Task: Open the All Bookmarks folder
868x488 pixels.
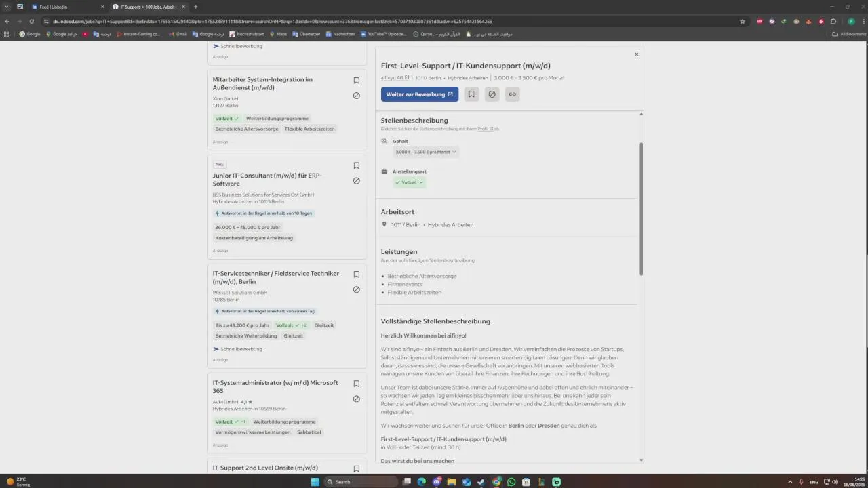Action: pos(849,34)
